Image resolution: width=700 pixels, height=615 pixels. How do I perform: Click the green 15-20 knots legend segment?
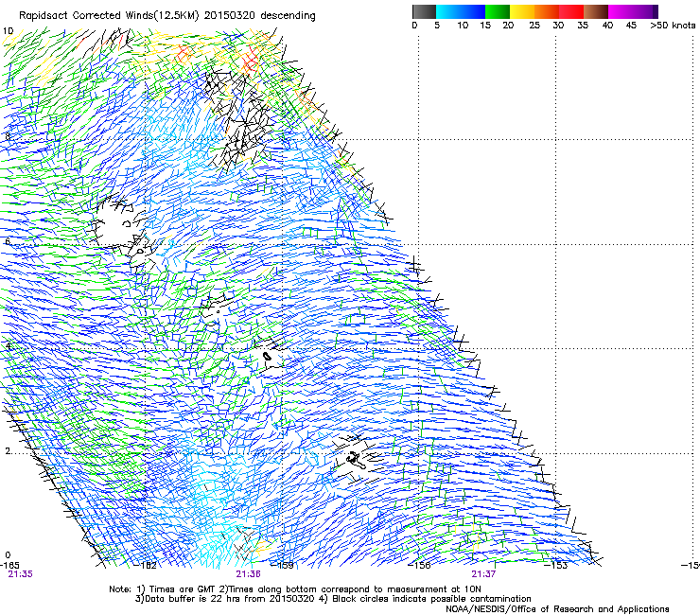coord(498,11)
